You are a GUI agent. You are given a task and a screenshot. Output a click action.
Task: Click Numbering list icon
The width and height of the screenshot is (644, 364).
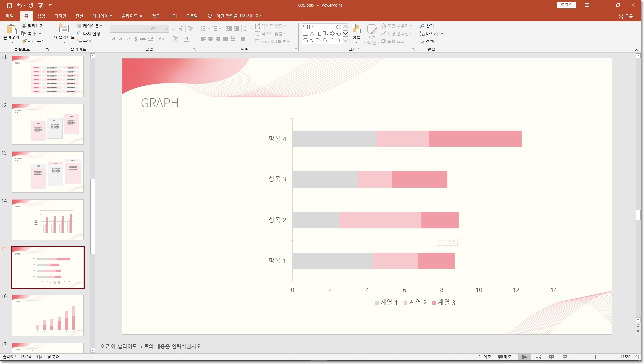coord(215,29)
